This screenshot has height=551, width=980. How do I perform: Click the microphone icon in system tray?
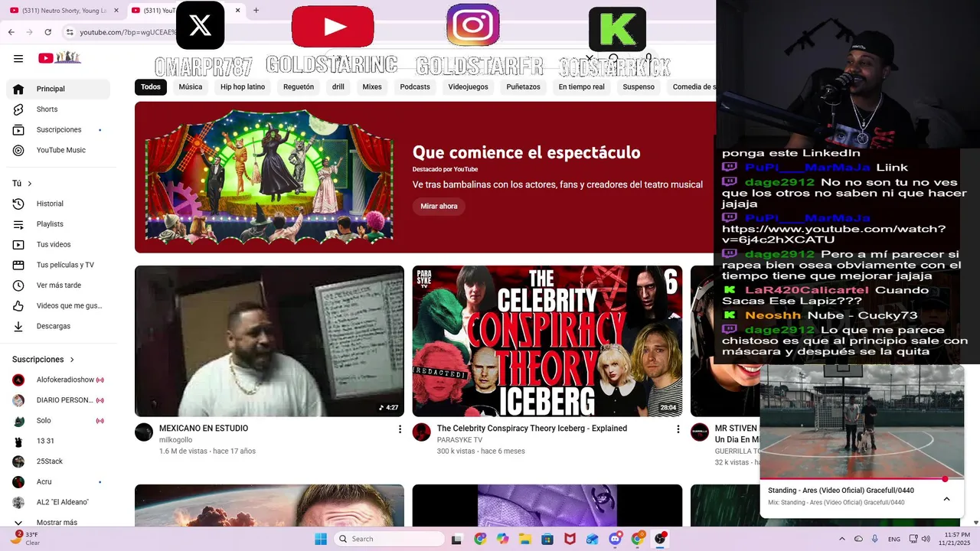874,539
